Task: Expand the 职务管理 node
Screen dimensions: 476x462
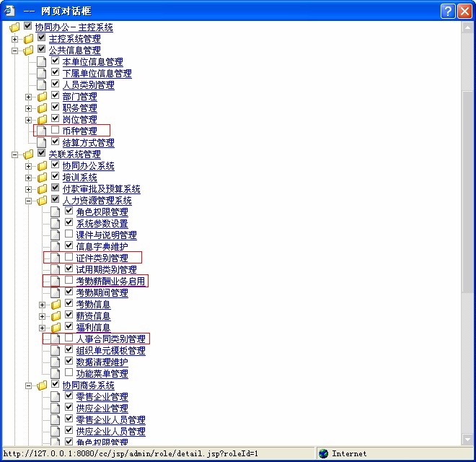Action: [x=29, y=108]
